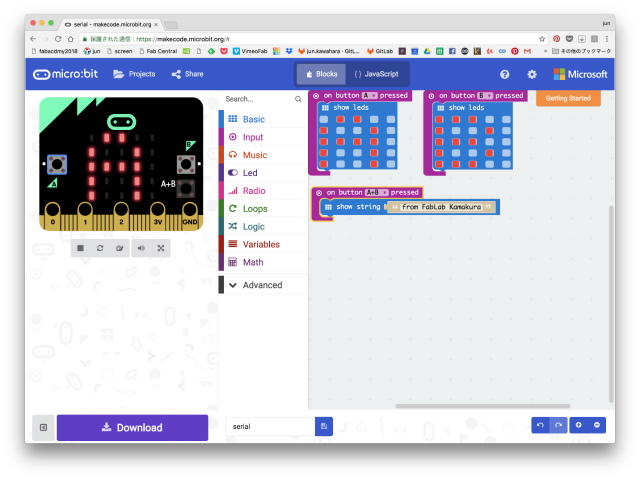Collapse the simulator side panel
The width and height of the screenshot is (640, 479).
click(43, 427)
